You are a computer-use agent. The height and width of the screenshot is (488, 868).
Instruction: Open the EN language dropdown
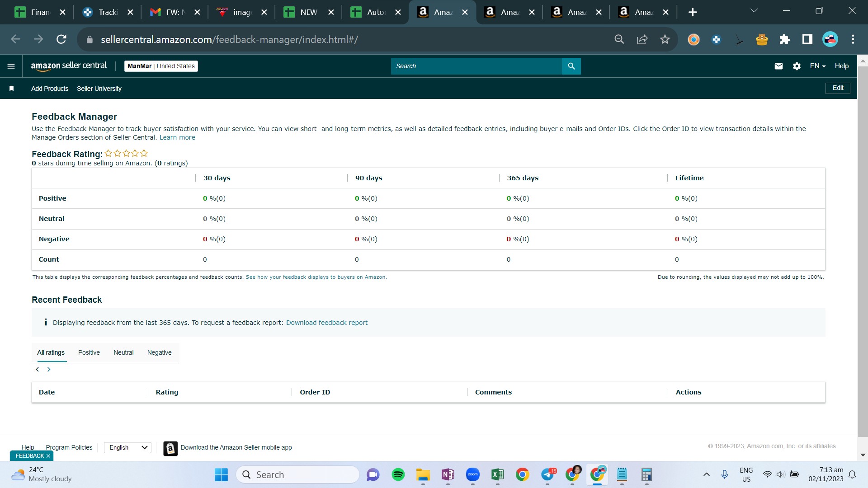coord(818,66)
